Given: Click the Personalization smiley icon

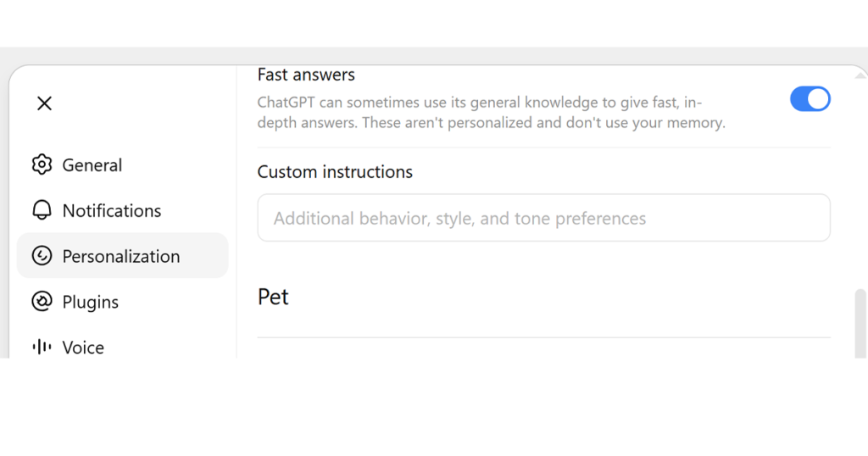Looking at the screenshot, I should click(42, 256).
